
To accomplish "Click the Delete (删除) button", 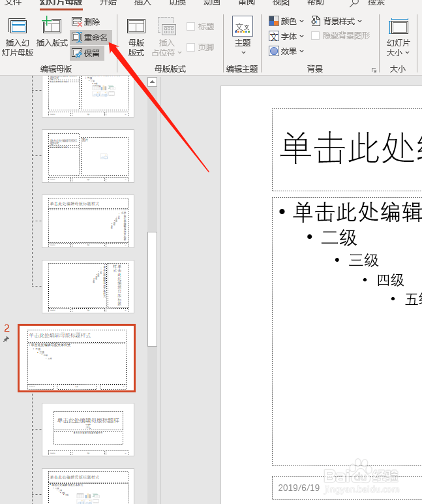I will [86, 22].
